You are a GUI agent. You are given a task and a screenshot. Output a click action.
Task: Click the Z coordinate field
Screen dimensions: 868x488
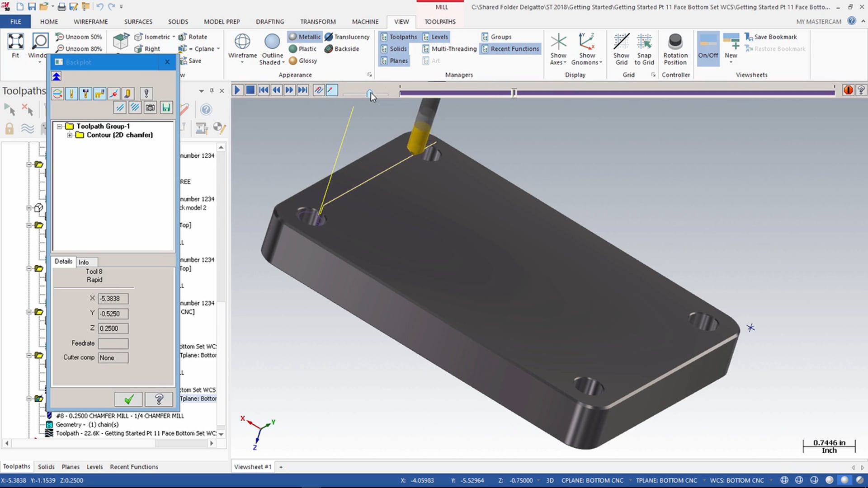pyautogui.click(x=113, y=328)
